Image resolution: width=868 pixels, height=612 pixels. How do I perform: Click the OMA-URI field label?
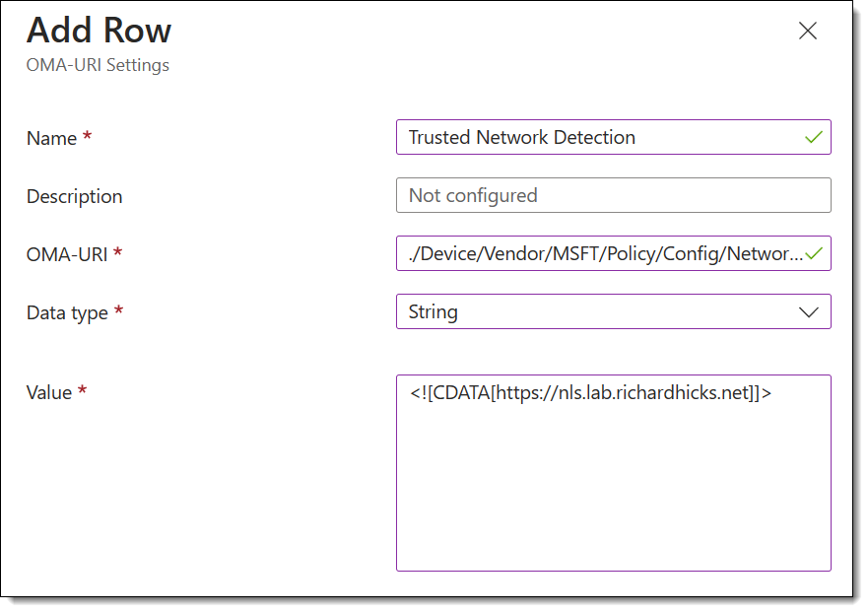tap(67, 255)
